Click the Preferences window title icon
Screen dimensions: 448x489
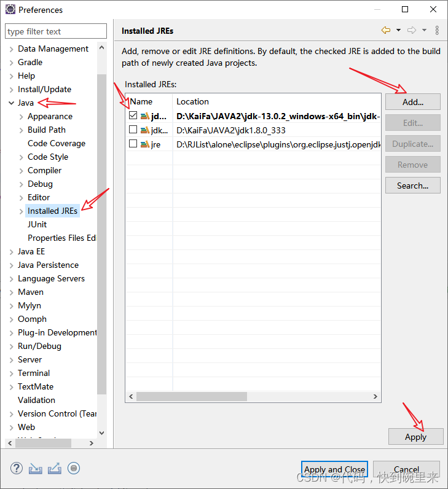[x=10, y=10]
